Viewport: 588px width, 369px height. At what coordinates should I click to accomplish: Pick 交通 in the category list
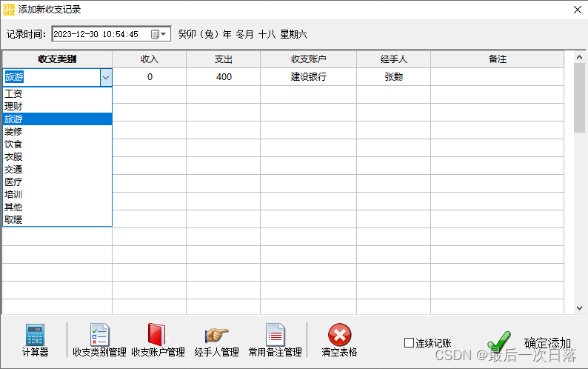coord(57,169)
